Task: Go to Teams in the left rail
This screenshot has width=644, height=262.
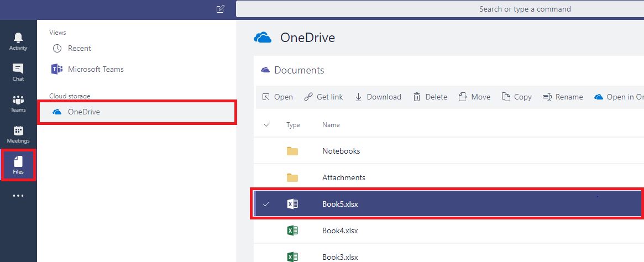Action: 18,103
